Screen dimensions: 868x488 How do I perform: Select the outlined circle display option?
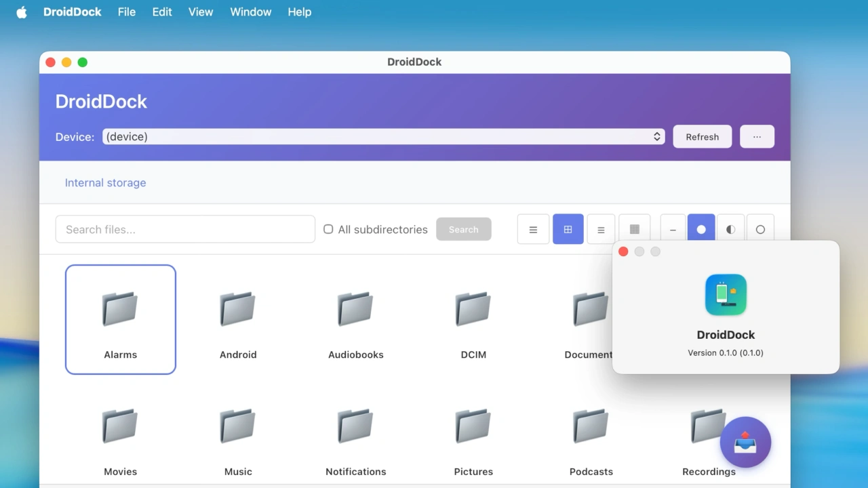point(760,228)
